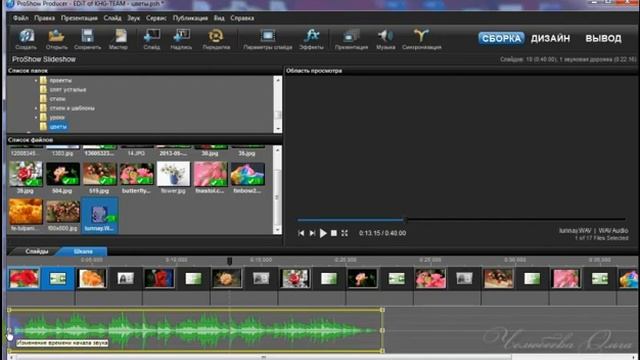Click the 1303.jpg file label
This screenshot has width=640, height=360.
pyautogui.click(x=62, y=153)
